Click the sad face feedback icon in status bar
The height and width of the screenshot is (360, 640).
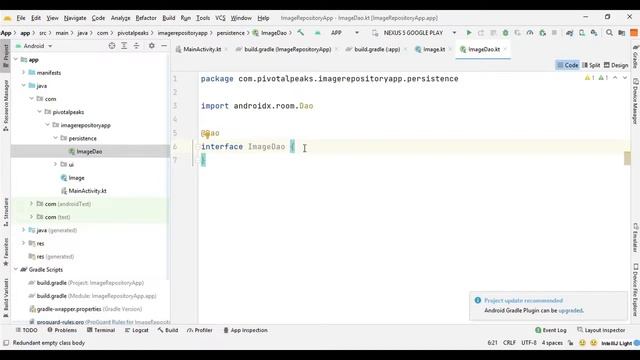[x=593, y=343]
